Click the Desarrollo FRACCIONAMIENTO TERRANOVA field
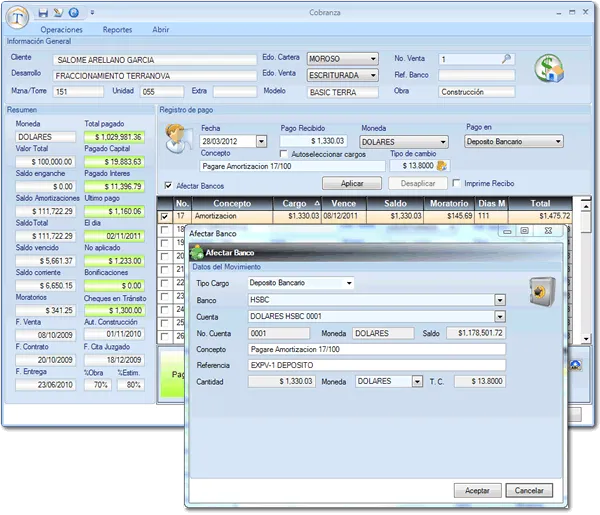This screenshot has height=515, width=600. [x=155, y=76]
